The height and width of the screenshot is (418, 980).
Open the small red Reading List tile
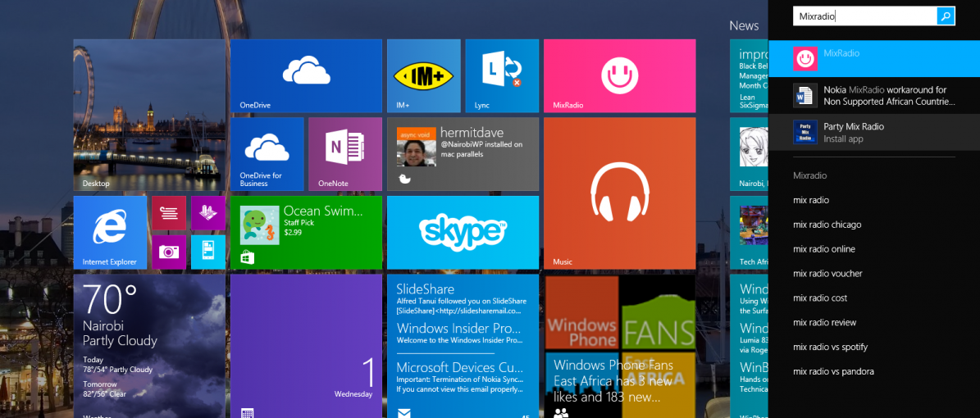click(169, 213)
